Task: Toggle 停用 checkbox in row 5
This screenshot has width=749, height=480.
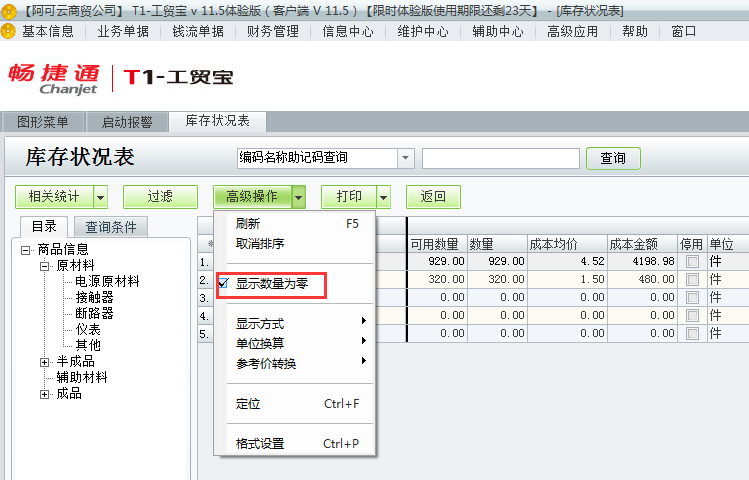Action: [x=692, y=333]
